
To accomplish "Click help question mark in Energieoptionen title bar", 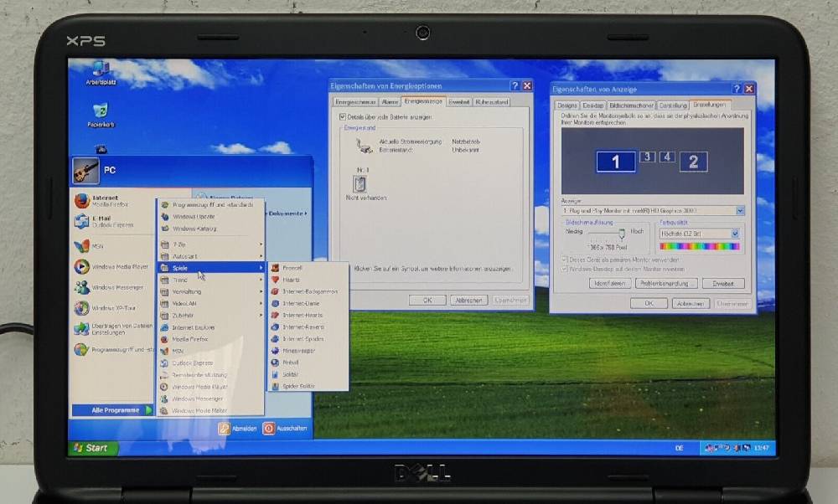I will pos(515,85).
